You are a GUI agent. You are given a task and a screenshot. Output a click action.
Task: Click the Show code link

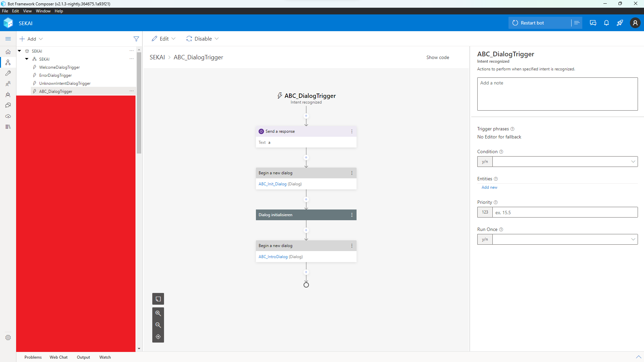tap(438, 57)
